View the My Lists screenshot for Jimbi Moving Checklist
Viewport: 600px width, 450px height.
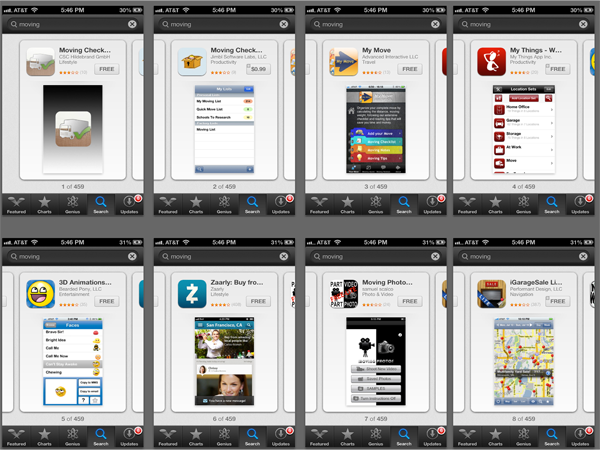[224, 129]
